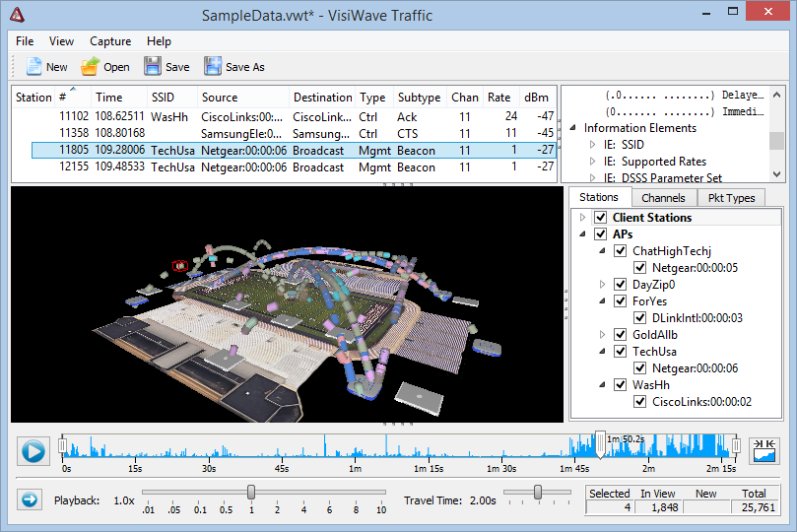This screenshot has height=532, width=797.
Task: Toggle the Netgear:00:00:06 checkbox
Action: pos(640,368)
